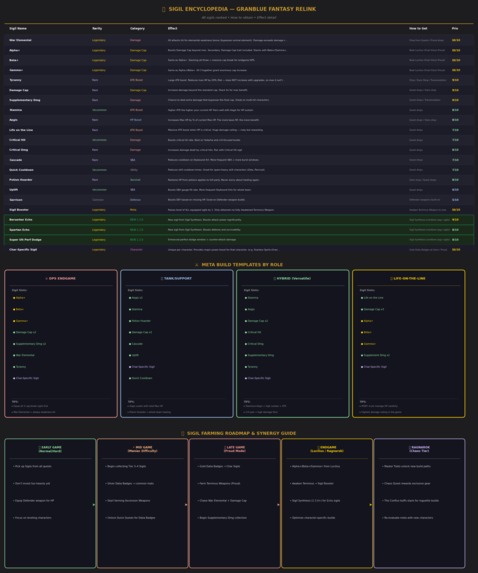Viewport: 478px width, 573px height.
Task: Click the ENDGAME roadmap card title
Action: point(327,449)
